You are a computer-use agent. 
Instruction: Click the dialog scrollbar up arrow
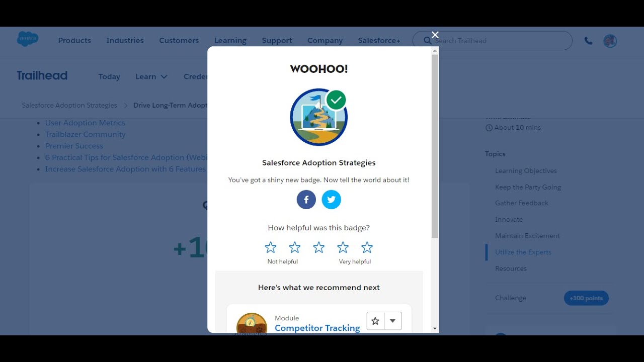pyautogui.click(x=435, y=50)
